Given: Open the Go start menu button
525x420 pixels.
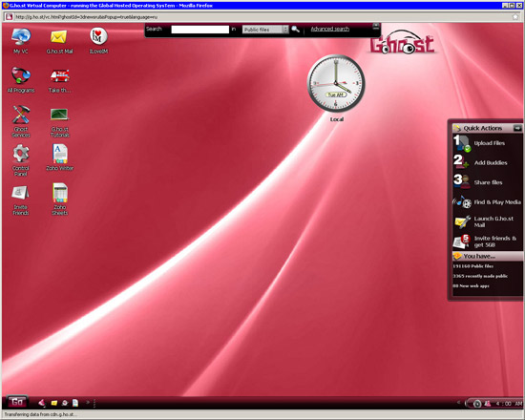Looking at the screenshot, I should (17, 402).
